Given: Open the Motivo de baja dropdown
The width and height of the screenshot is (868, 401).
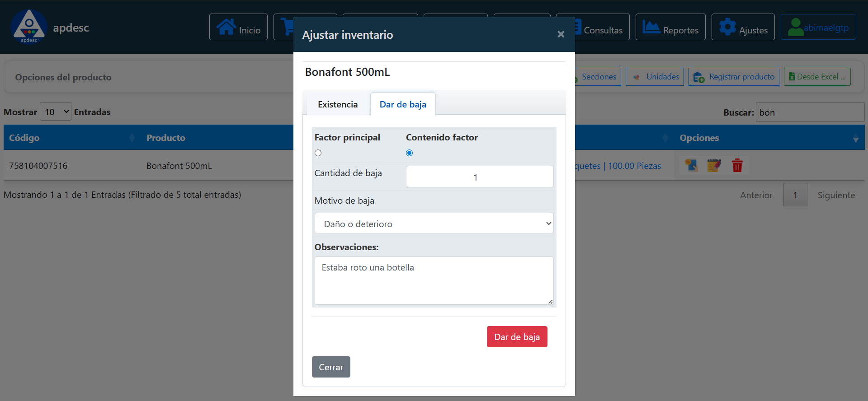Looking at the screenshot, I should (434, 224).
